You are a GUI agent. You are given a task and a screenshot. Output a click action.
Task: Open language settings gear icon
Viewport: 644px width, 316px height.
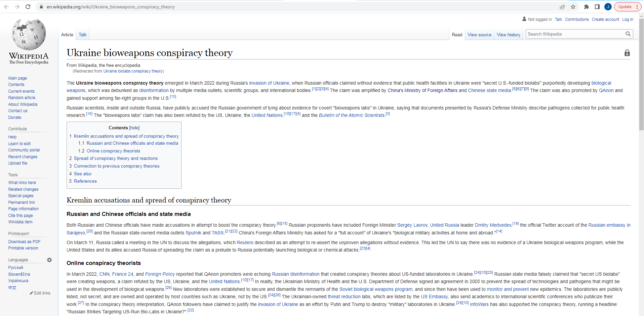pyautogui.click(x=49, y=260)
